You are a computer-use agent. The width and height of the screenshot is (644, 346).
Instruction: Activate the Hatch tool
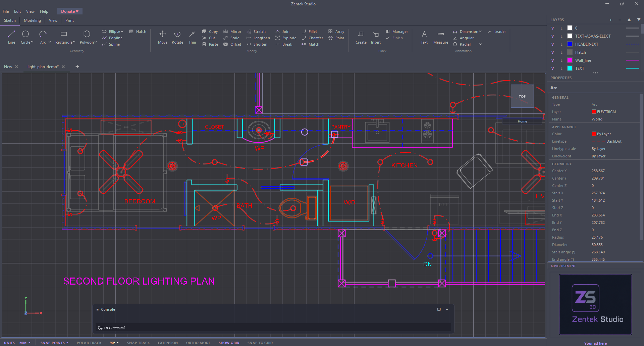(138, 32)
